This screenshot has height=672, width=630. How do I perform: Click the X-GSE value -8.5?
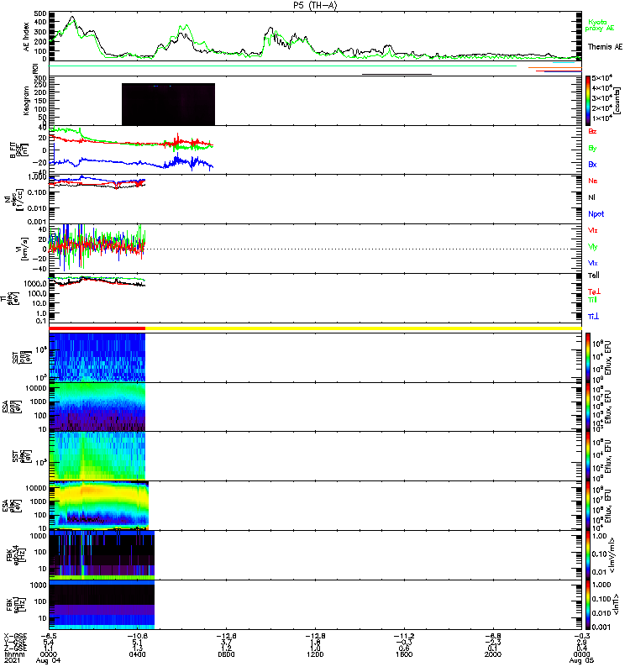coord(49,636)
